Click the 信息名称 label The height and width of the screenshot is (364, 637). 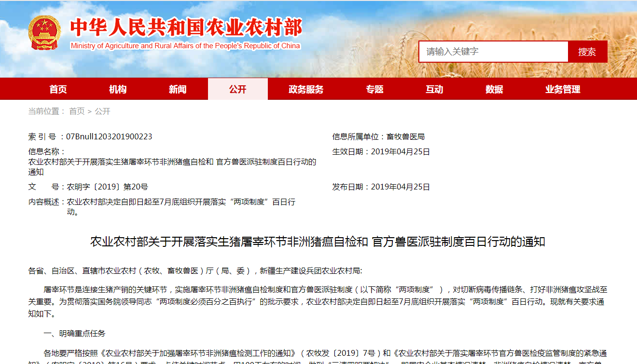tap(46, 151)
